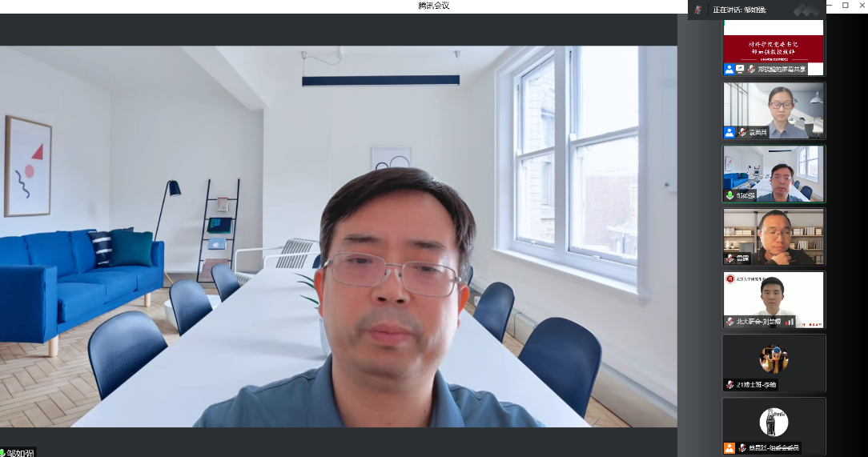
Task: Click the green microphone icon on the active speaker tile
Action: pos(730,195)
